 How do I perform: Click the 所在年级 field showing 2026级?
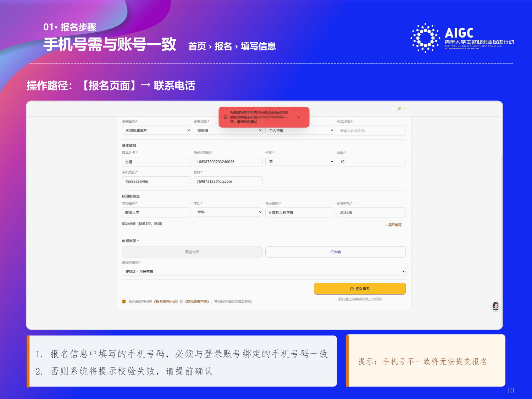(x=371, y=212)
